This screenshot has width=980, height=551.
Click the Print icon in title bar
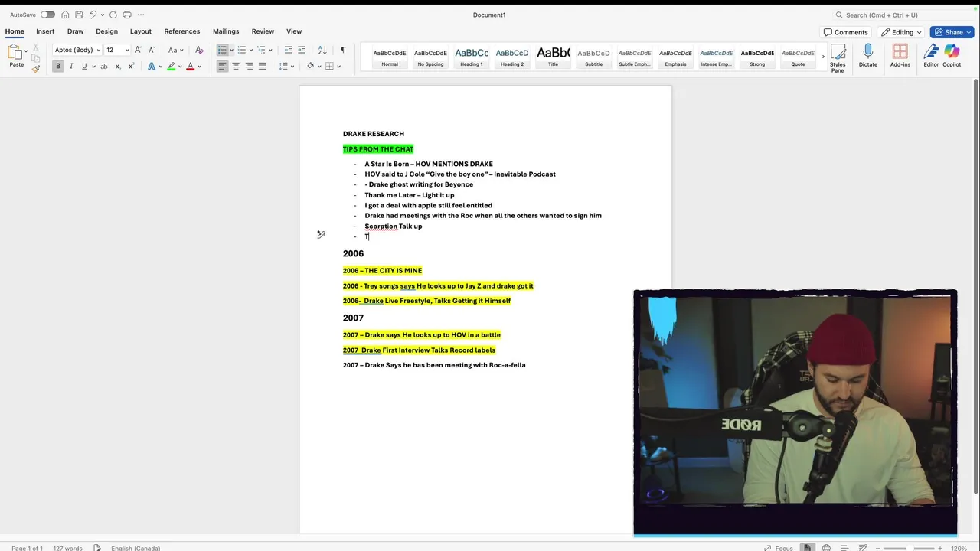[x=127, y=15]
